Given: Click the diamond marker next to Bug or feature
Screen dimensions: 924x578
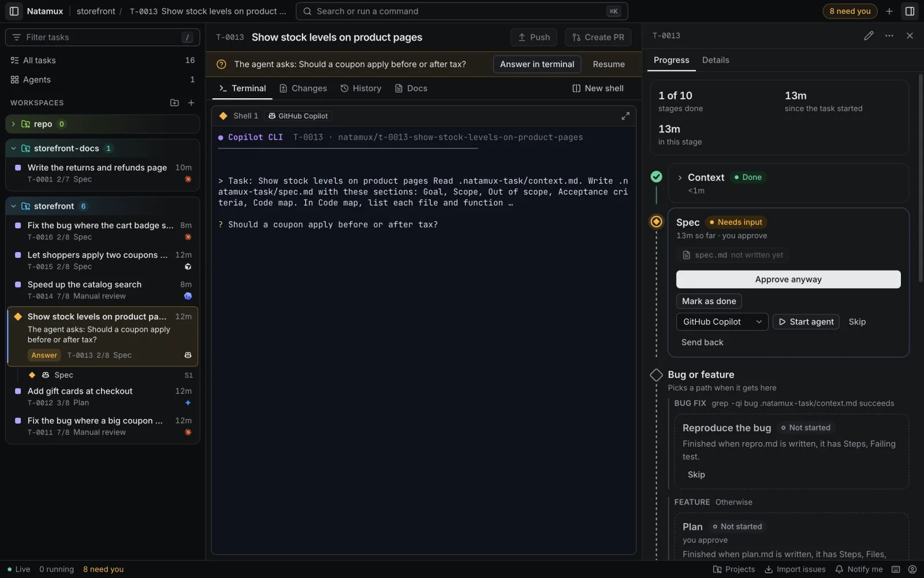Looking at the screenshot, I should pyautogui.click(x=656, y=375).
